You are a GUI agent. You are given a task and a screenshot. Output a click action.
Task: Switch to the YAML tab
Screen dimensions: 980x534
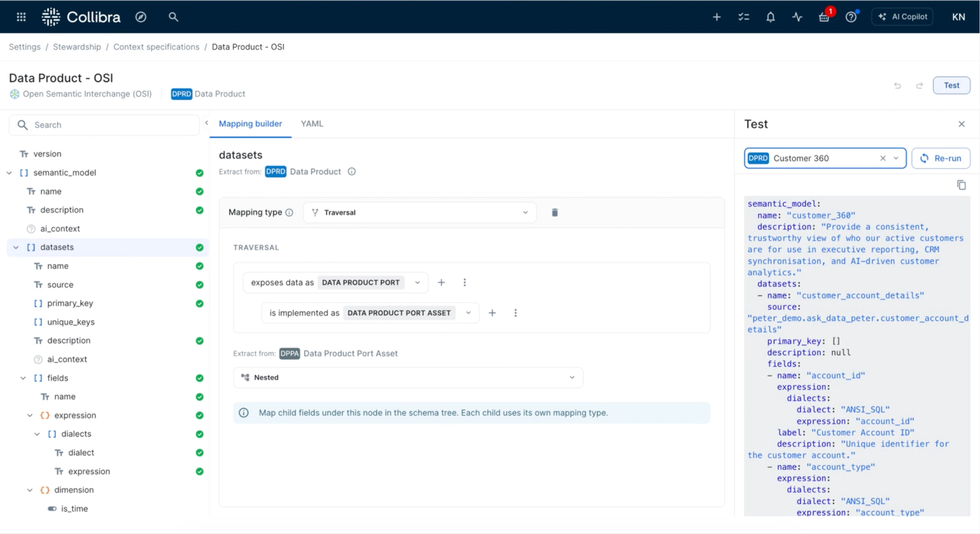312,124
